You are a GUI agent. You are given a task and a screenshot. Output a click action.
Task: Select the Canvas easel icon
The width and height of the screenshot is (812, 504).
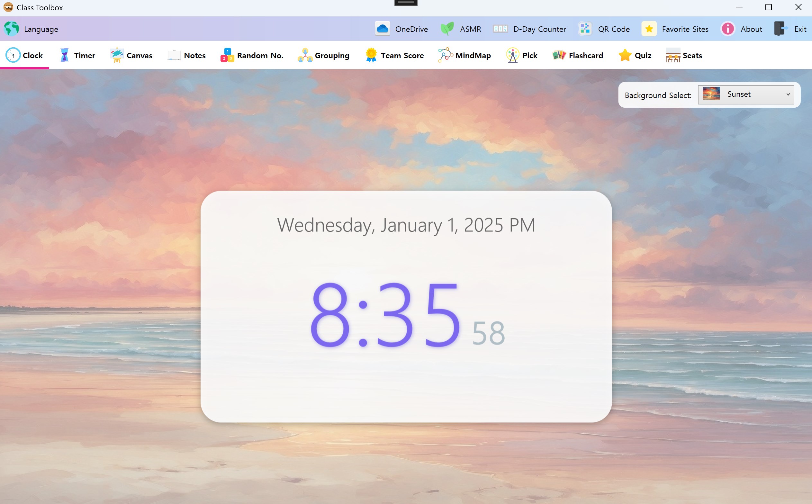tap(117, 55)
